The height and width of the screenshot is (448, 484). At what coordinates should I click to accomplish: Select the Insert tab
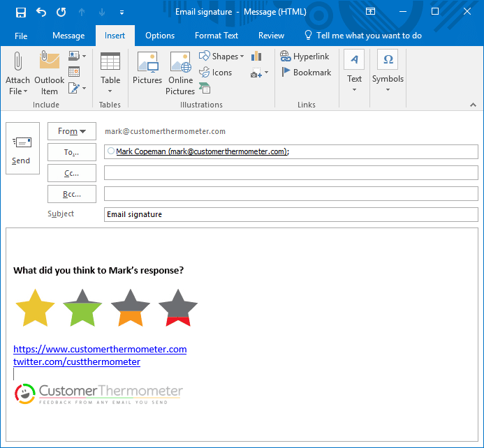(115, 36)
